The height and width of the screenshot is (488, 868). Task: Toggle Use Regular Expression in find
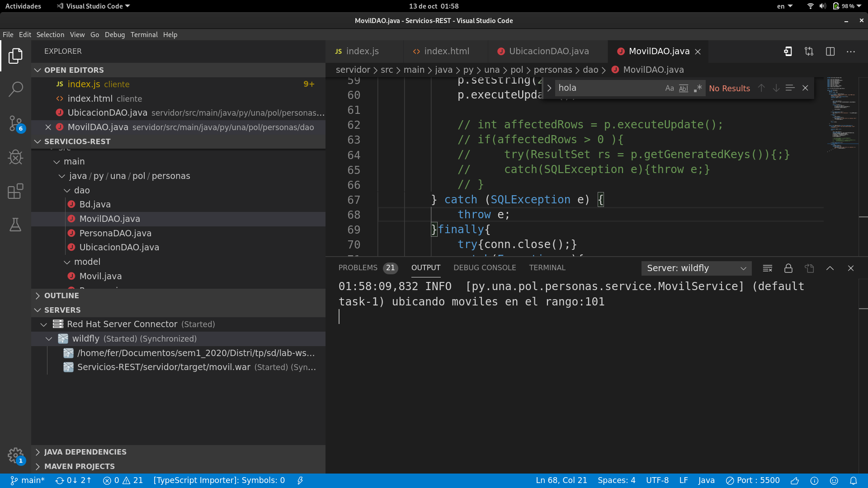point(698,89)
